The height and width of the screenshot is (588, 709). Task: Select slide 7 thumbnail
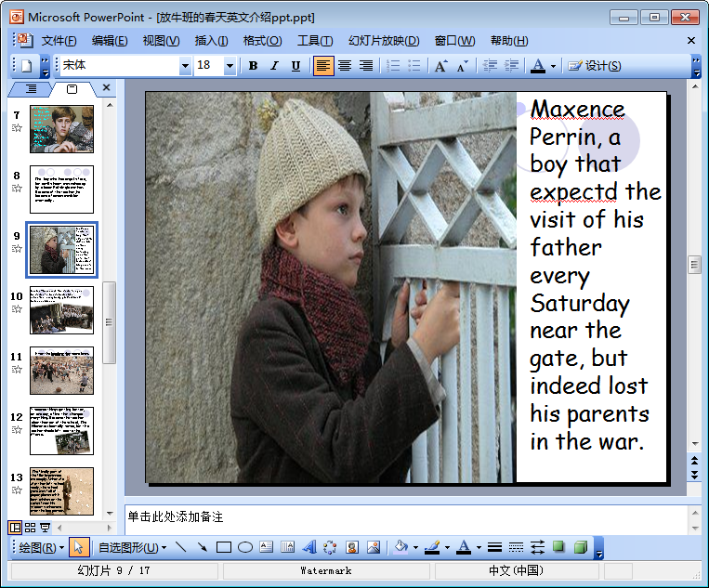click(61, 129)
